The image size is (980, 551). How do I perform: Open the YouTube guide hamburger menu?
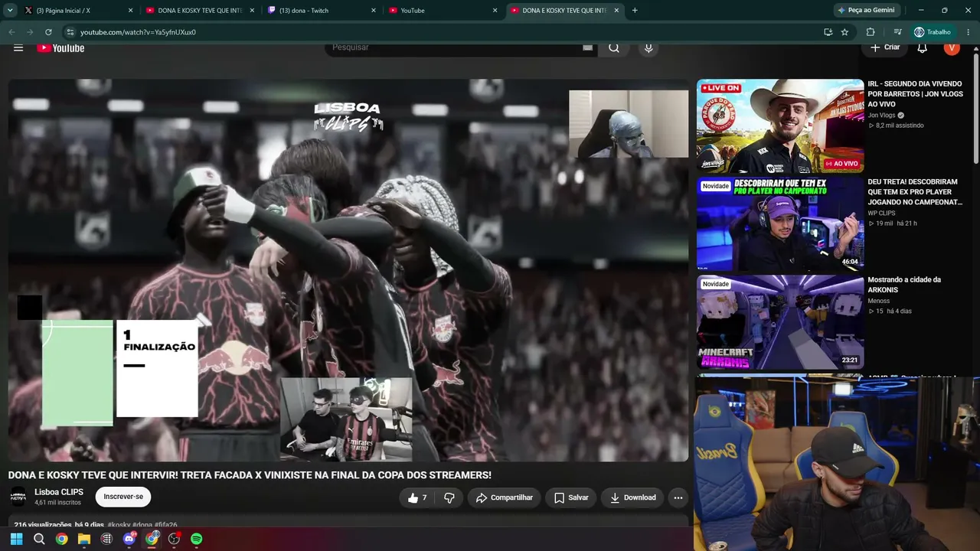18,47
